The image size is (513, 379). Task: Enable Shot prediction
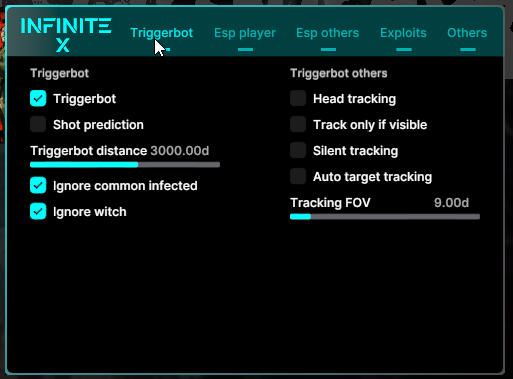point(38,124)
